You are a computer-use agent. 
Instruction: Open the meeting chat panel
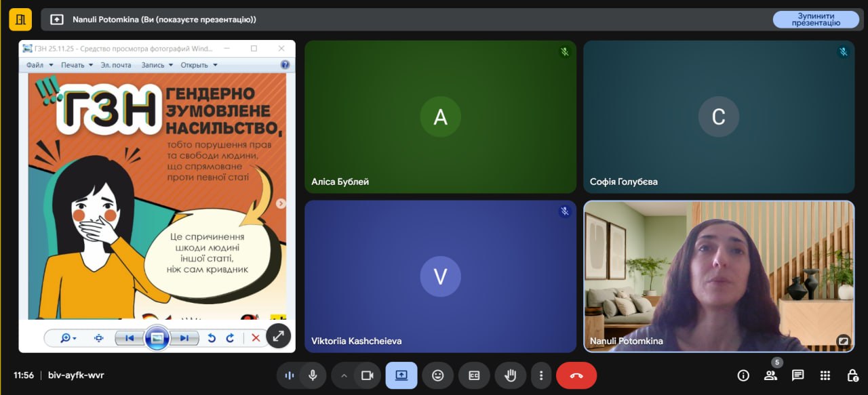coord(797,375)
